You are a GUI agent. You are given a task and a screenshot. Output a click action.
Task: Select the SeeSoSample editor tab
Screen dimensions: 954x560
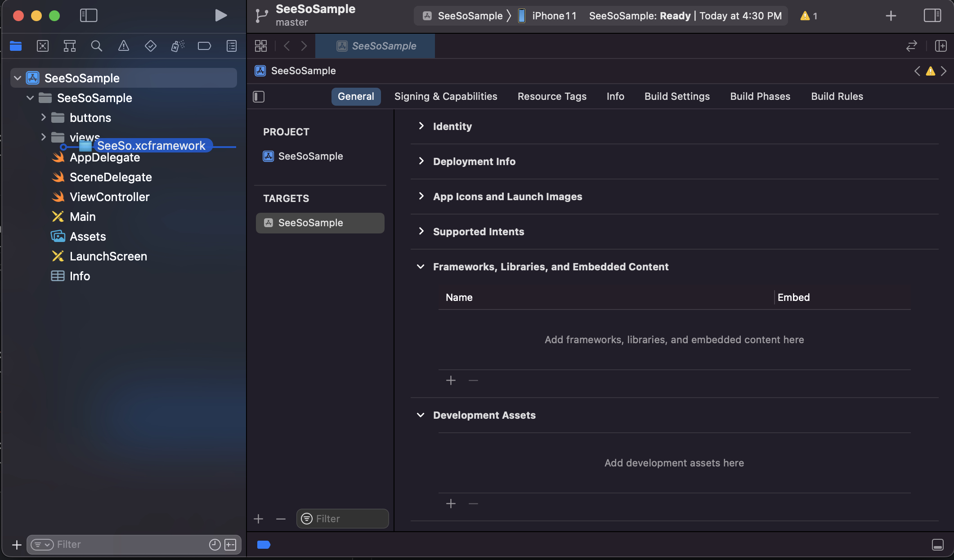(x=375, y=46)
